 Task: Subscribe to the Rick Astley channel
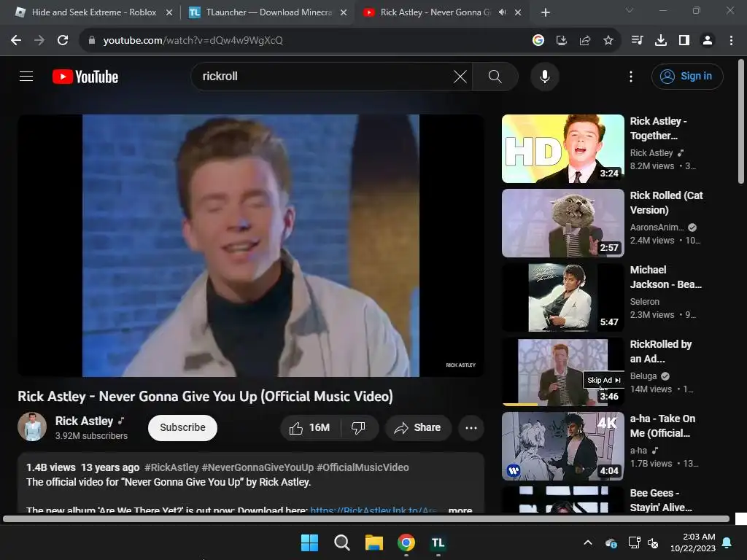(x=182, y=427)
